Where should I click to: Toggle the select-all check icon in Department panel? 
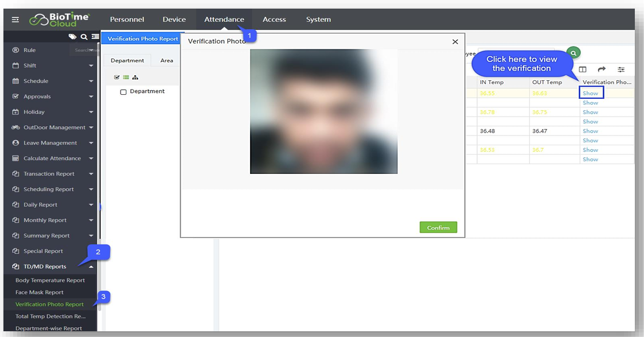[117, 78]
